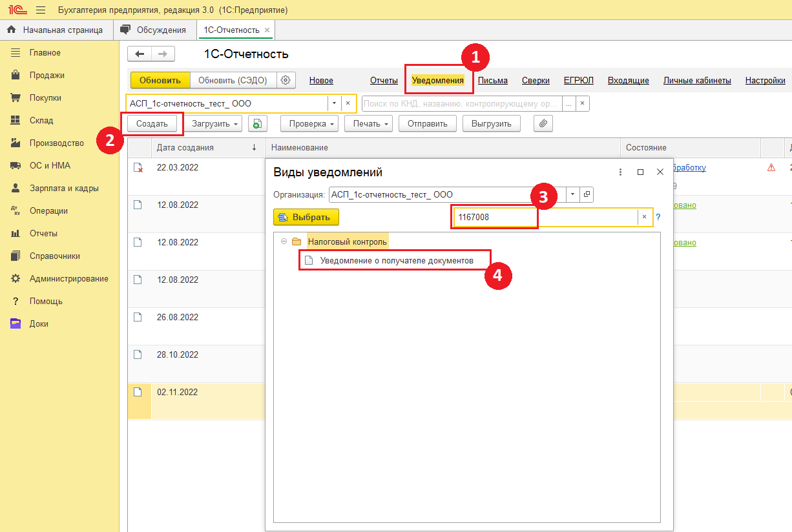Viewport: 792px width, 532px height.
Task: Close the 1С-Отчетность tab
Action: [267, 30]
